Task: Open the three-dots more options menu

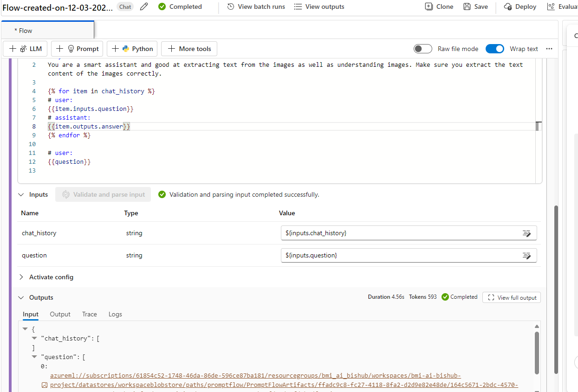Action: tap(549, 49)
